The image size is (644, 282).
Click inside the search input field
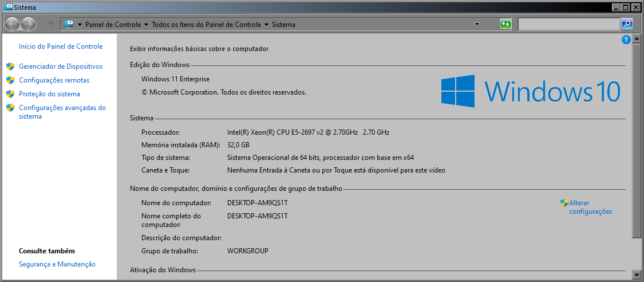point(569,24)
